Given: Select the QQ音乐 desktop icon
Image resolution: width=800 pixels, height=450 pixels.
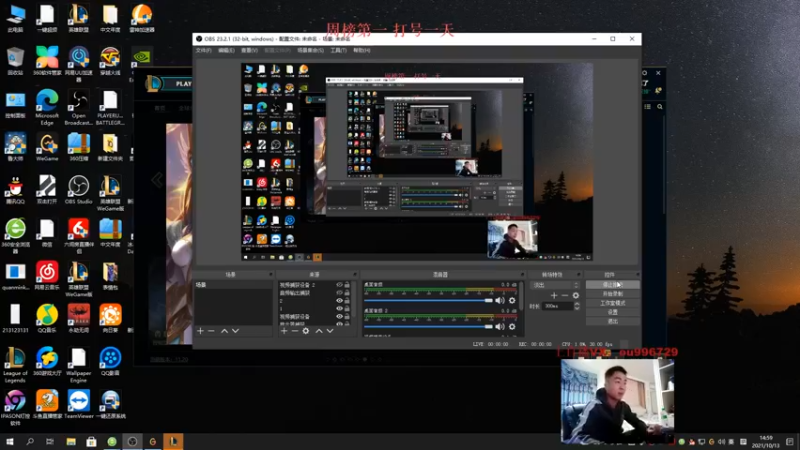Looking at the screenshot, I should pyautogui.click(x=47, y=319).
